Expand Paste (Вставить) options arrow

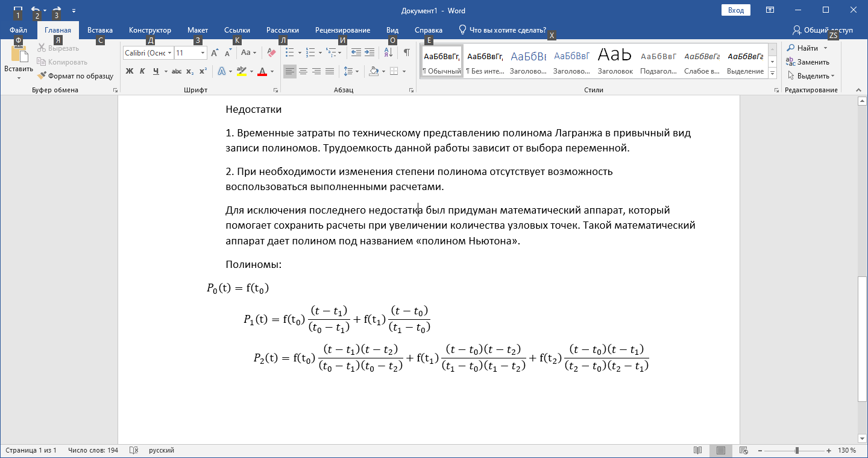coord(19,77)
